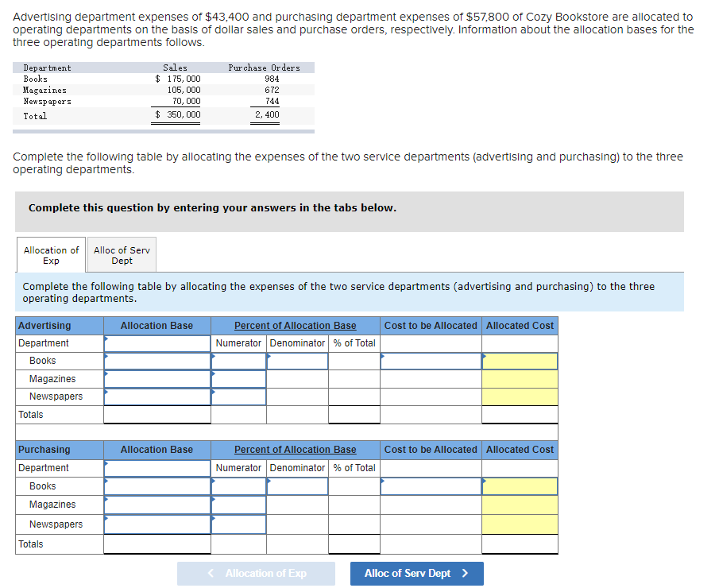Click the Allocation of Exp back button

click(x=256, y=573)
